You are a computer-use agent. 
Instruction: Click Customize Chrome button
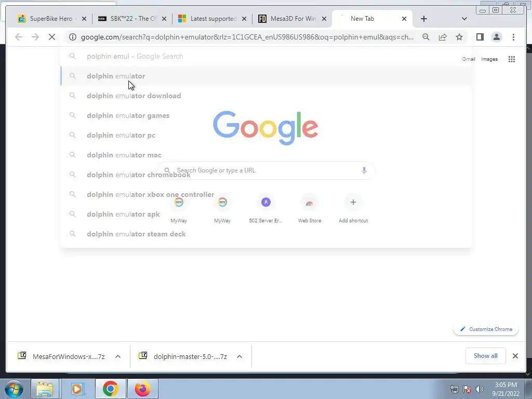[486, 329]
